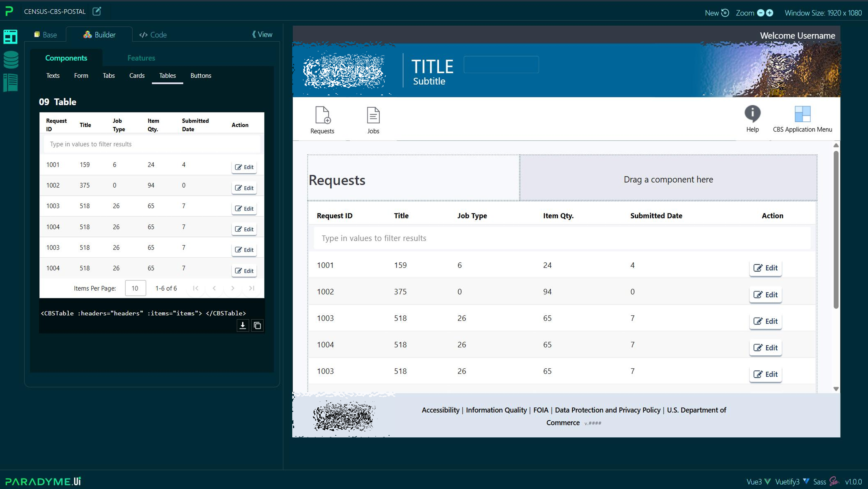Screen dimensions: 868x489
Task: Click the preview scrollbar down arrow
Action: (836, 389)
